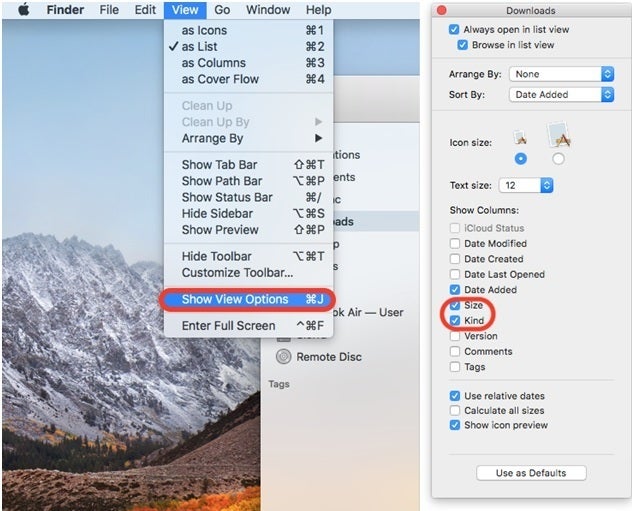This screenshot has height=511, width=632.
Task: Toggle Use relative dates
Action: [x=455, y=396]
